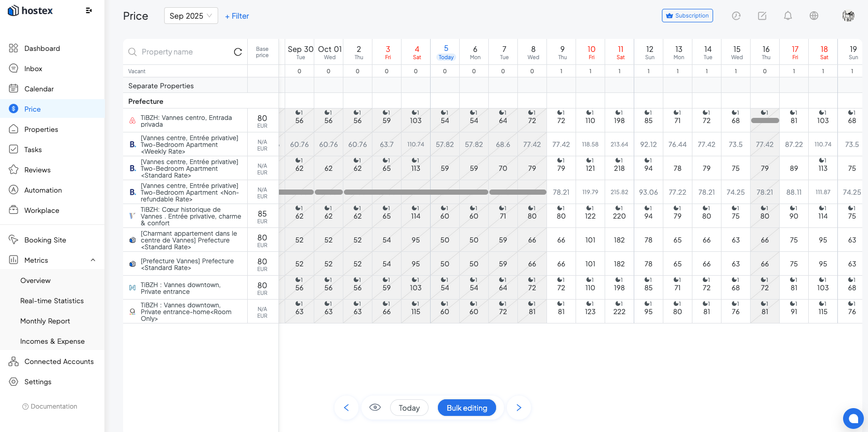868x432 pixels.
Task: Open the clock history icon in header
Action: click(x=736, y=16)
